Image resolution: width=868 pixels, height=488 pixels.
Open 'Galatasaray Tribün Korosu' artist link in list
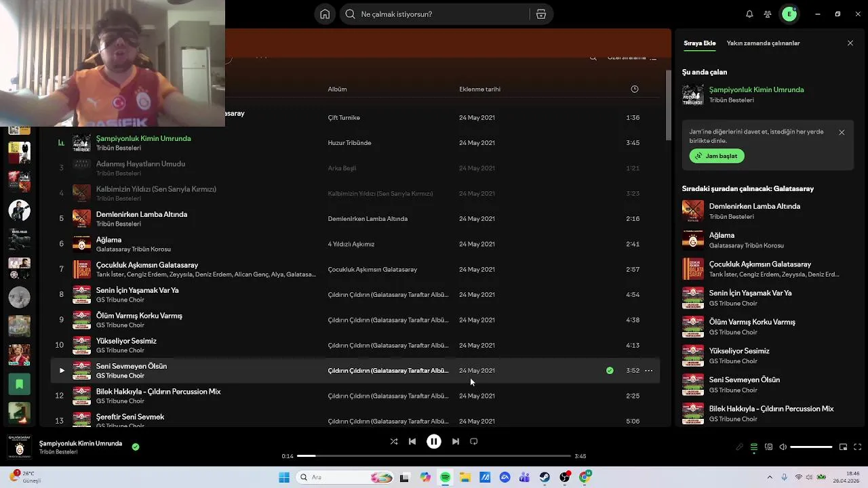134,249
